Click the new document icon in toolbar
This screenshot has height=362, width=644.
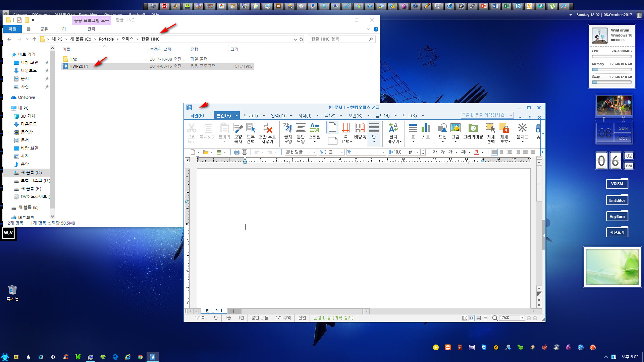tap(193, 152)
